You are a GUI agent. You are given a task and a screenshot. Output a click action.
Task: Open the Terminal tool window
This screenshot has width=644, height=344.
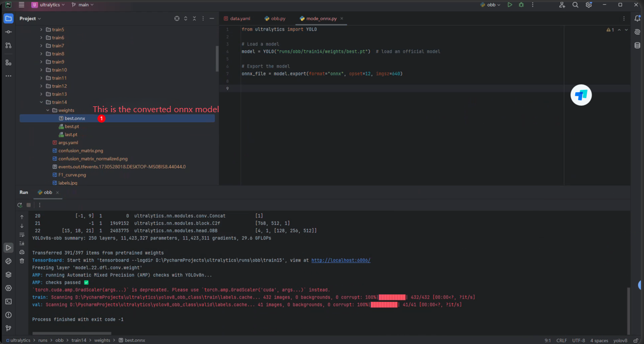(8, 302)
